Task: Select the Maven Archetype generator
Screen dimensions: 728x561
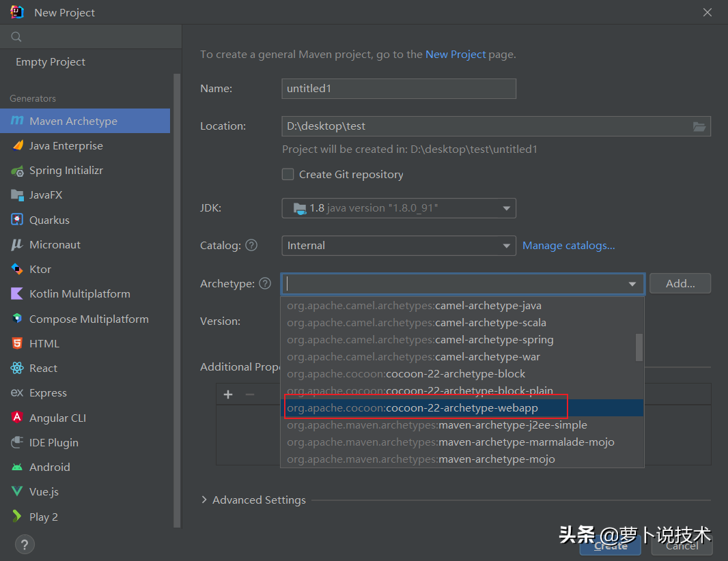Action: (85, 121)
